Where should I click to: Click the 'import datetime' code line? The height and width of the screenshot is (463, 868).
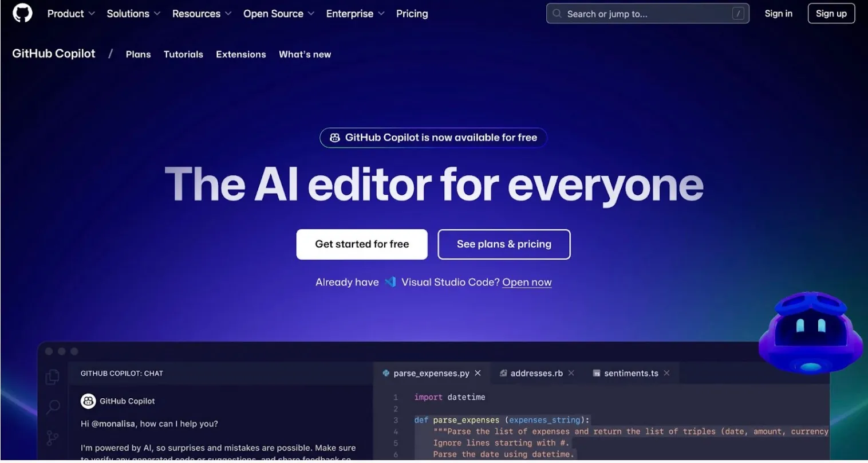coord(449,397)
